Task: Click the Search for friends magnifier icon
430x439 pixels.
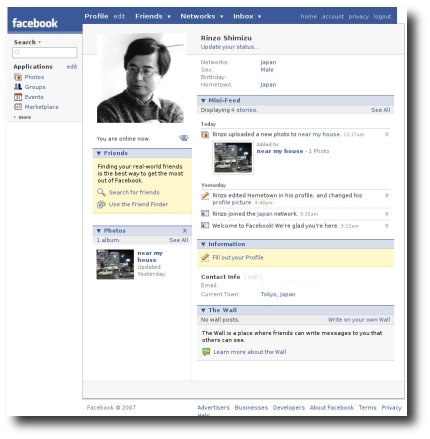Action: click(101, 192)
